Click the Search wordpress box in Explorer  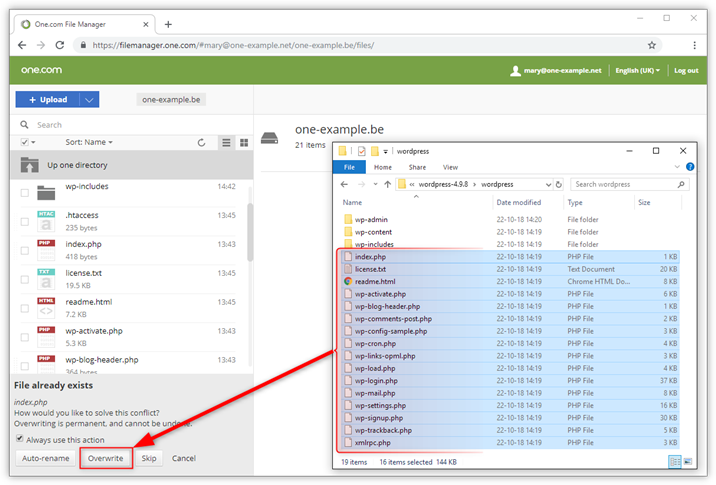(629, 185)
